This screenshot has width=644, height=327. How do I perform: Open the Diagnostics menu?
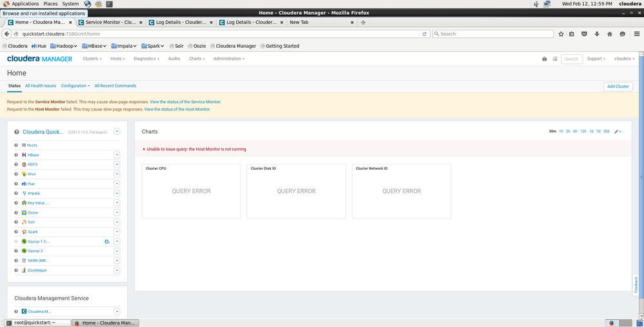tap(146, 59)
